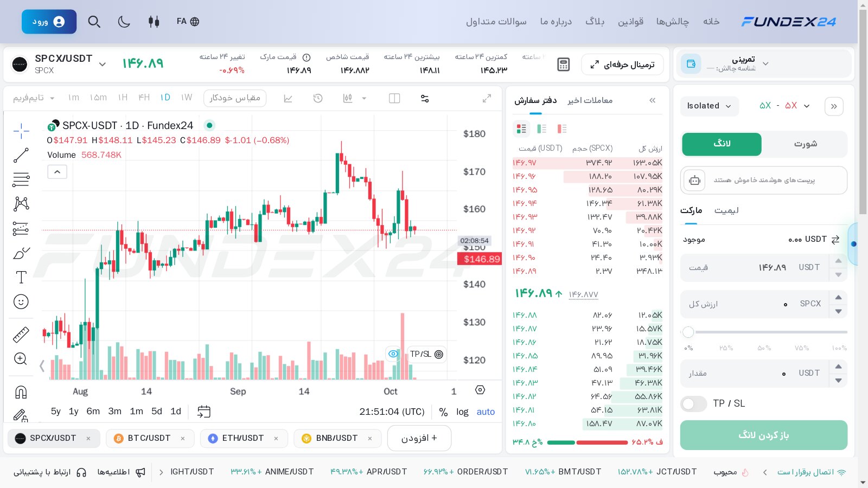Toggle the percent scale option
The height and width of the screenshot is (488, 868).
point(443,412)
